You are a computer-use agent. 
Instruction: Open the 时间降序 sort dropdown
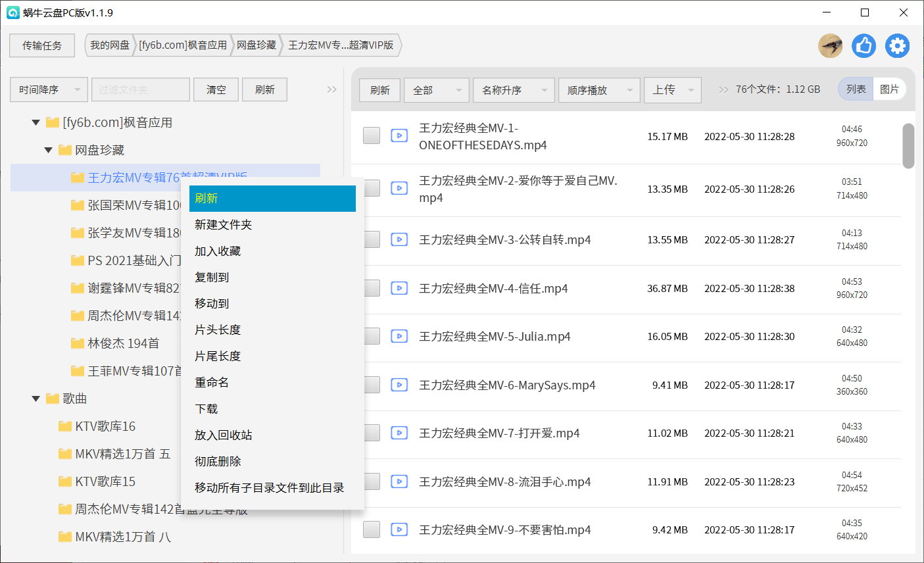pos(49,89)
